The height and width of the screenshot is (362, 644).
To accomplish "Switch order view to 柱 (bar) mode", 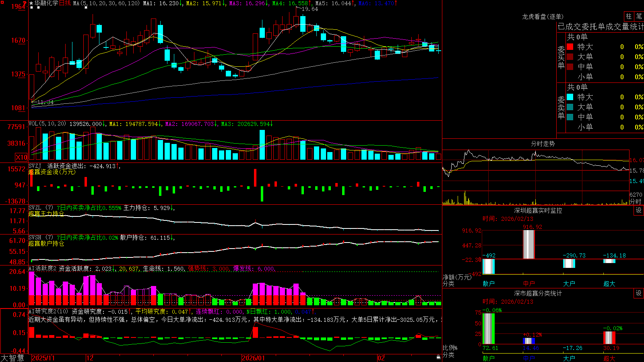I will [x=629, y=16].
